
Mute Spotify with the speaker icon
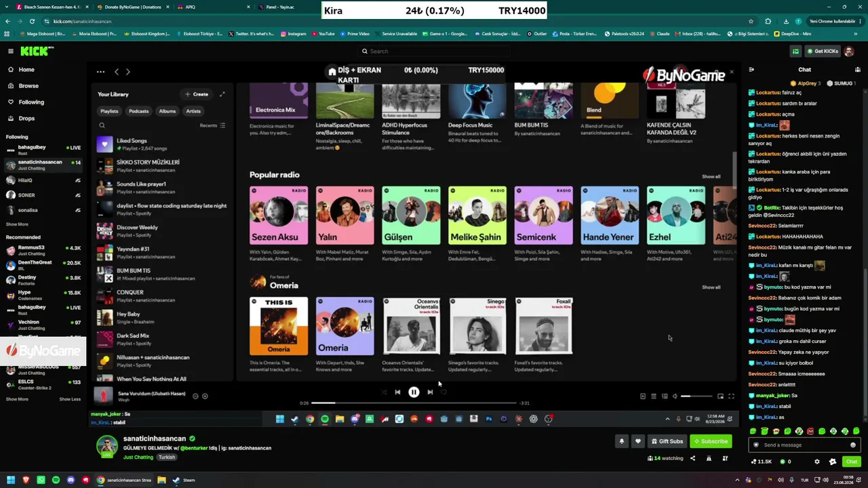pyautogui.click(x=675, y=396)
